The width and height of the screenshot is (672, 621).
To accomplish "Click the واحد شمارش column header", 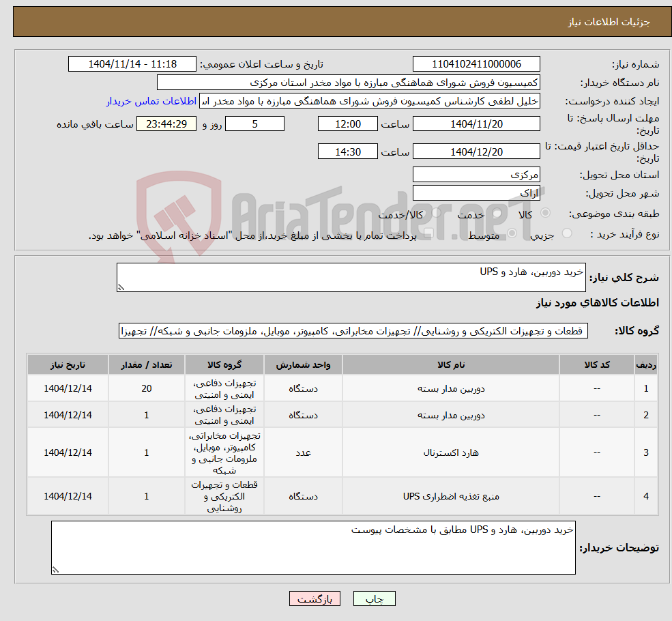I will click(303, 364).
